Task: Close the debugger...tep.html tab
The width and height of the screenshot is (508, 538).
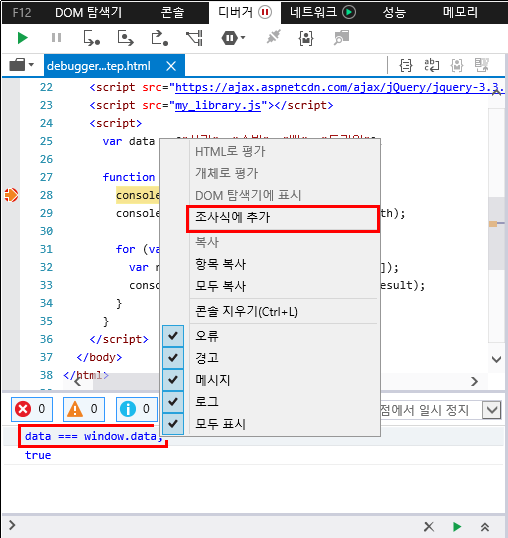Action: (x=171, y=66)
